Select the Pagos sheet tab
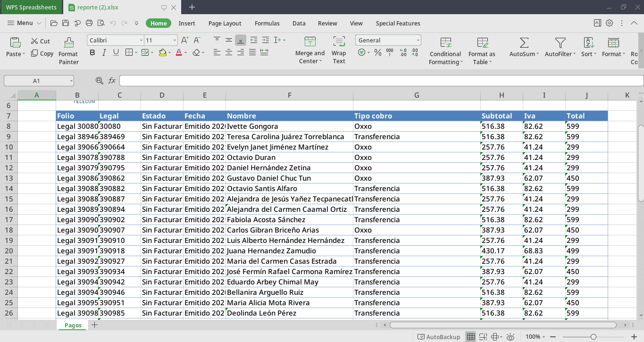This screenshot has height=342, width=644. pos(73,325)
